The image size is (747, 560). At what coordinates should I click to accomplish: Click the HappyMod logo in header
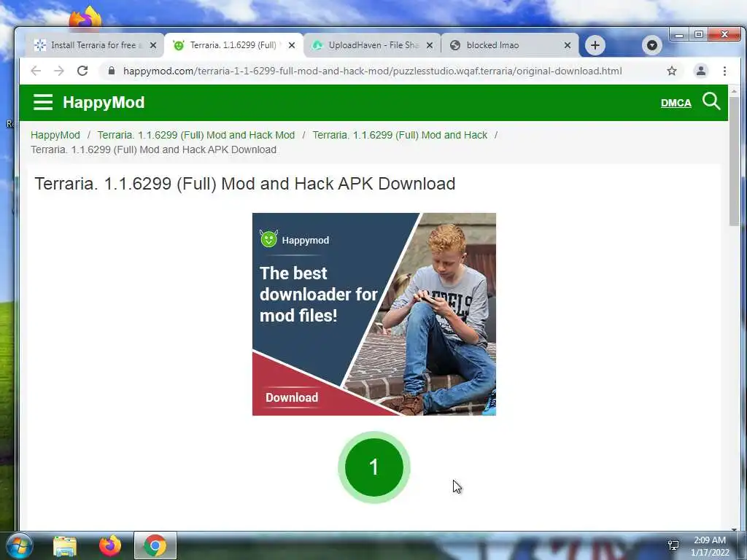pyautogui.click(x=104, y=102)
